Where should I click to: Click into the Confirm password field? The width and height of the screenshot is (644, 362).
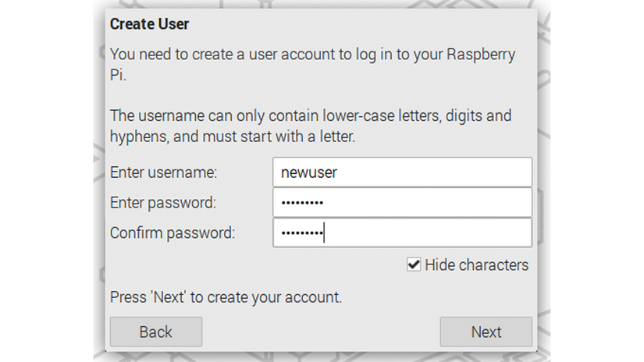[402, 232]
